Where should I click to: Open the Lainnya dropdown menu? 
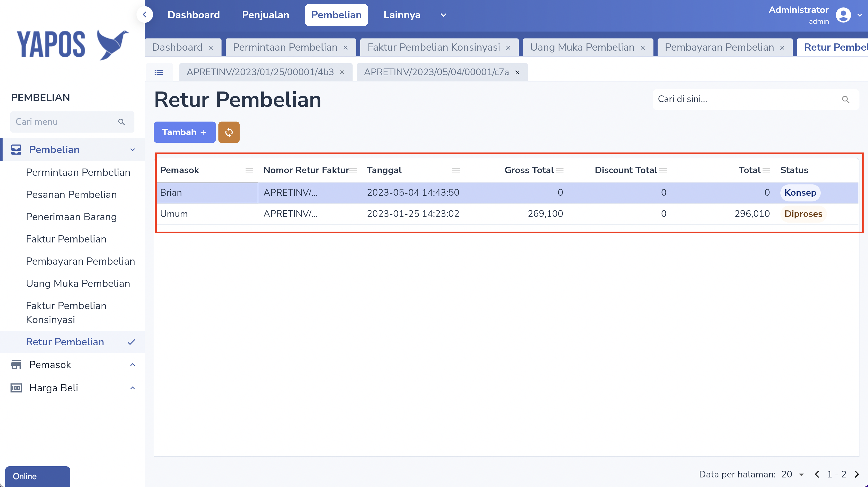(x=444, y=15)
